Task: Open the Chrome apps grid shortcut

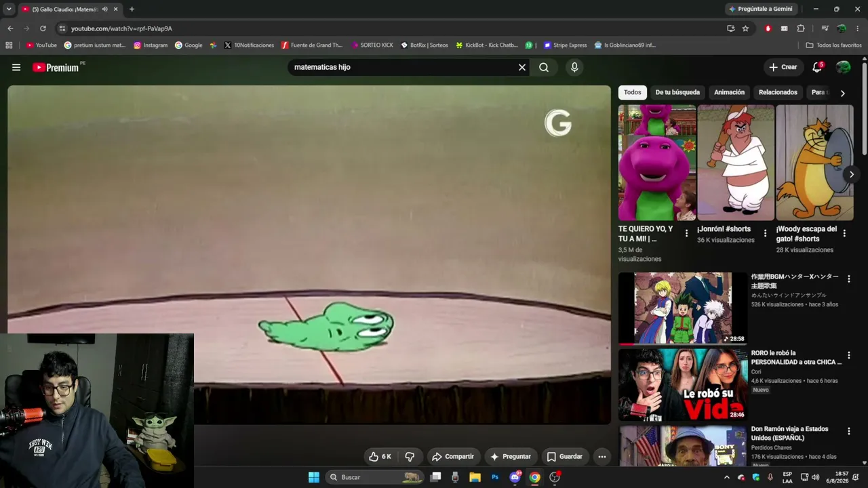Action: tap(9, 45)
